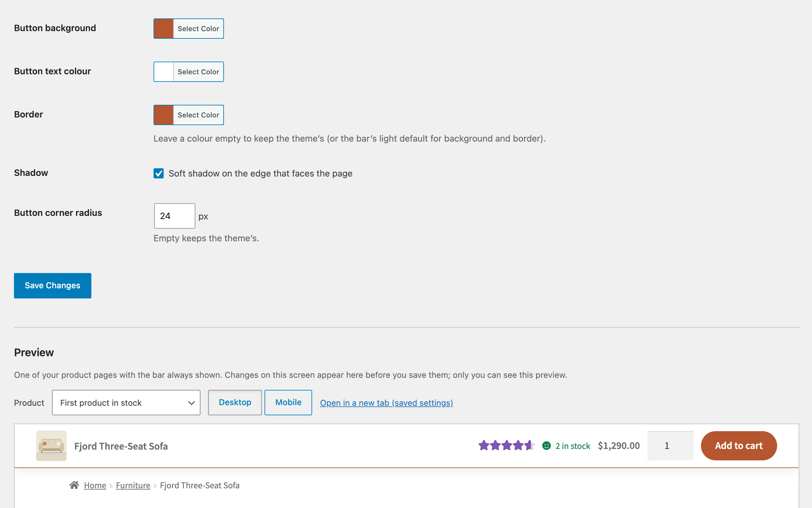Click the green smiley in-stock icon
812x508 pixels.
pos(547,446)
